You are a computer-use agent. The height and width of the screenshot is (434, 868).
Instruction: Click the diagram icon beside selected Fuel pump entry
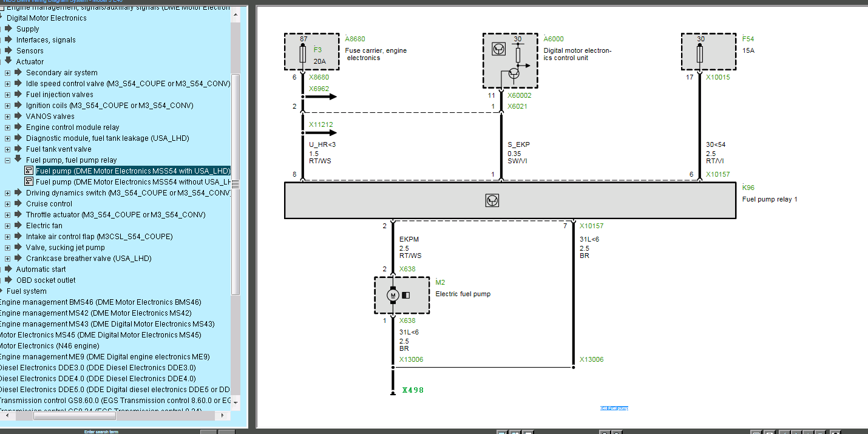pos(29,171)
